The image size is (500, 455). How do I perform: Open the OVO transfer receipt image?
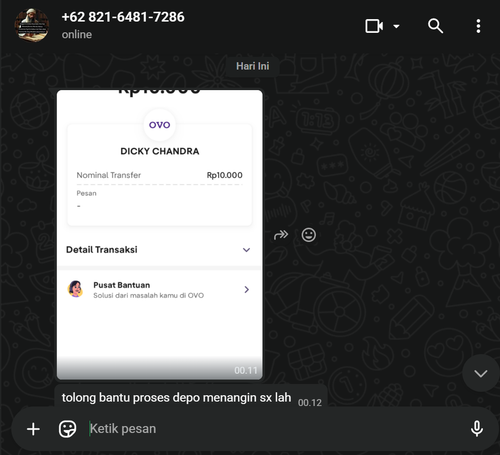(x=160, y=234)
